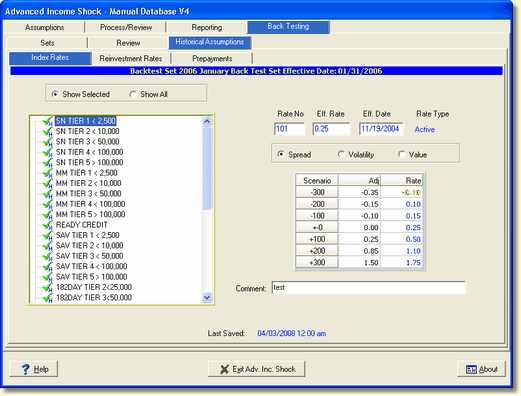Click the checkmark icon beside MM TIER 4 < 100,000
Screen dimensions: 521x396
point(48,204)
